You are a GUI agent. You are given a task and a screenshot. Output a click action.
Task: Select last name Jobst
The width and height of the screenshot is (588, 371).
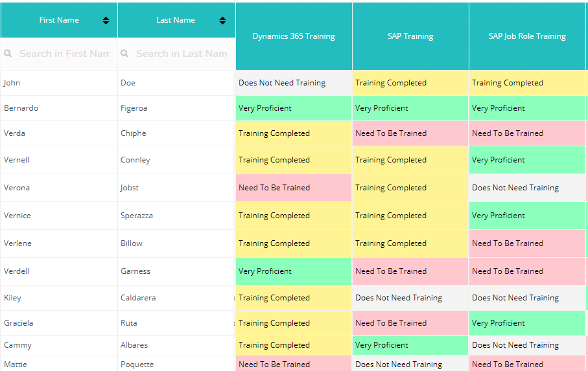tap(130, 188)
